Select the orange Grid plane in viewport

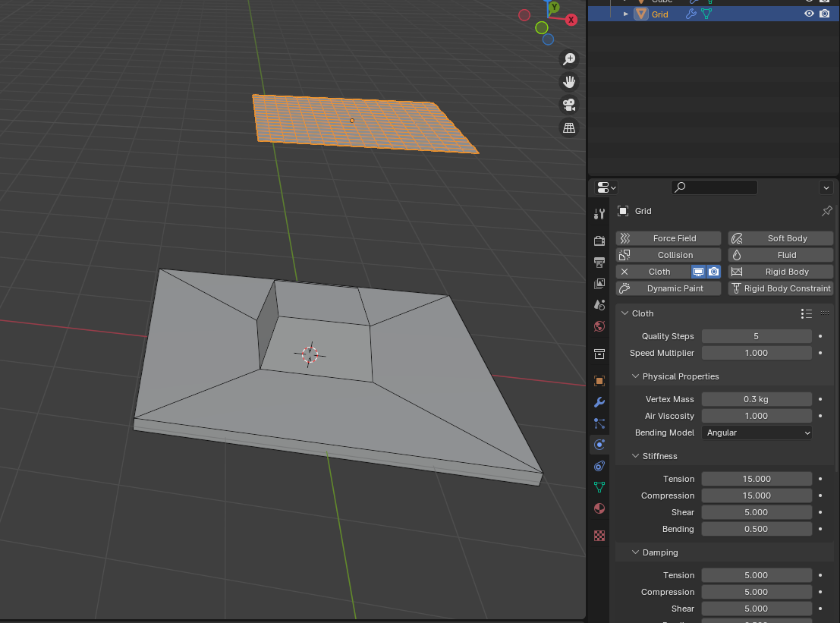(x=364, y=123)
